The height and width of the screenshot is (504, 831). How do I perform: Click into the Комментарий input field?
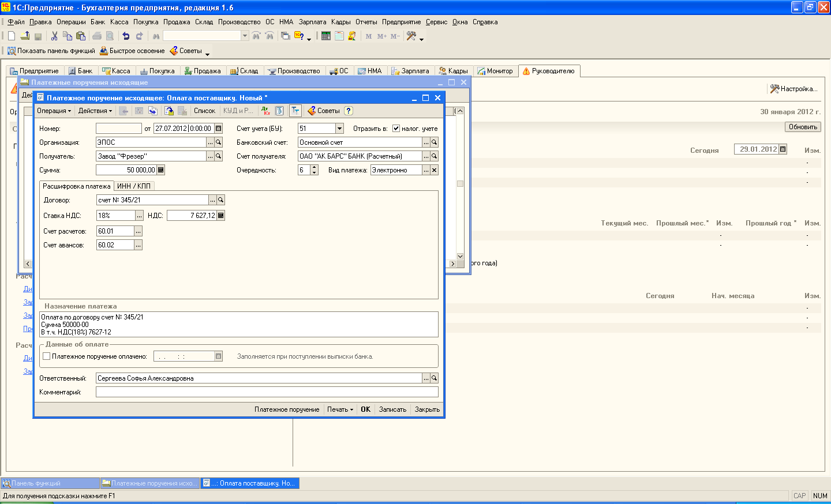(x=267, y=392)
